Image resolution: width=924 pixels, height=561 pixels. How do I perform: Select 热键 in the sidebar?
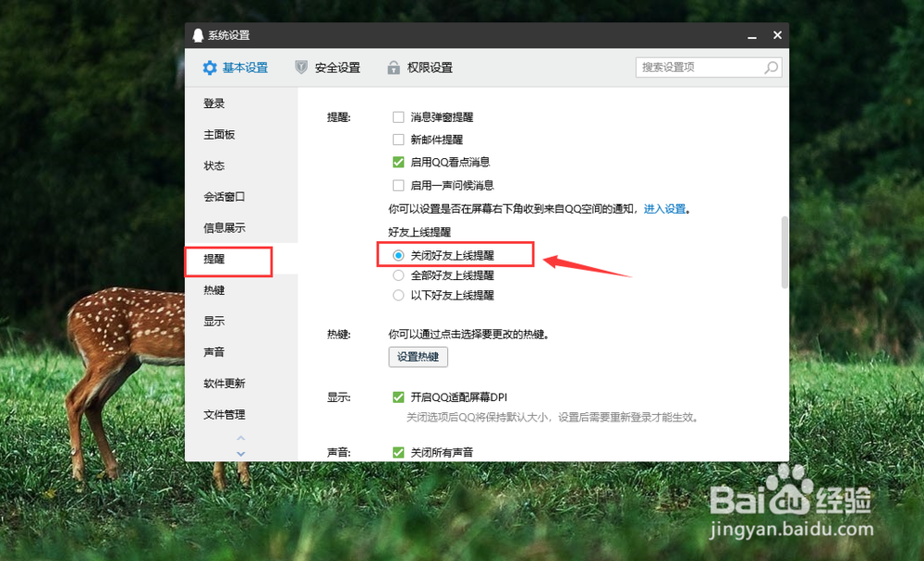241,290
